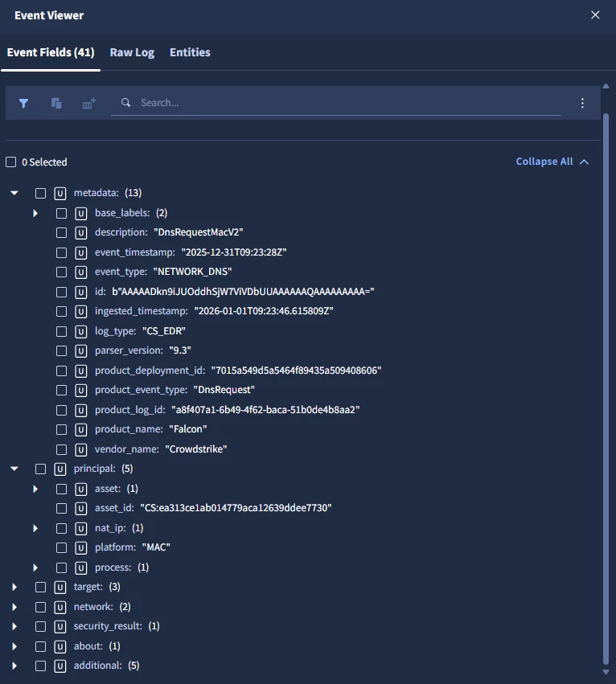Click the search magnifier icon
The image size is (616, 684).
tap(125, 103)
